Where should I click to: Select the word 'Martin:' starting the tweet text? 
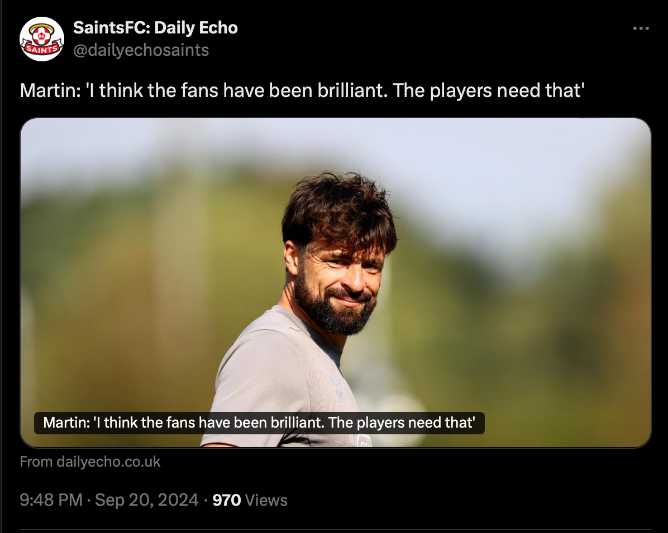50,91
